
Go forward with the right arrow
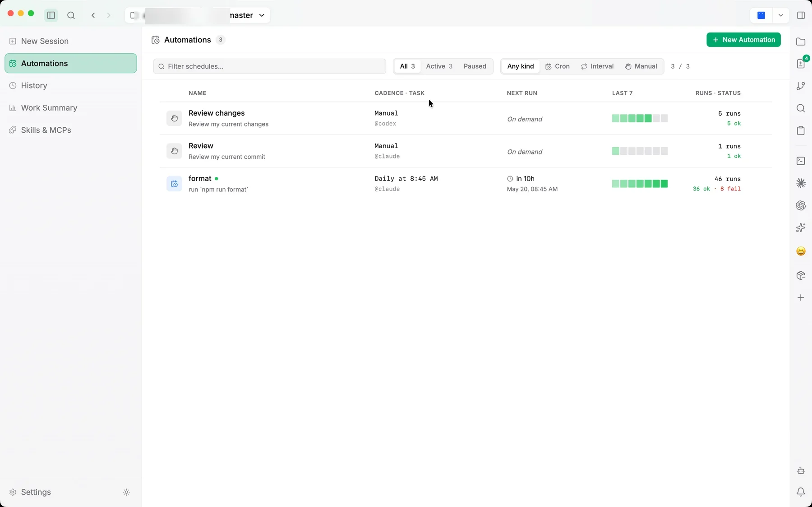click(109, 15)
